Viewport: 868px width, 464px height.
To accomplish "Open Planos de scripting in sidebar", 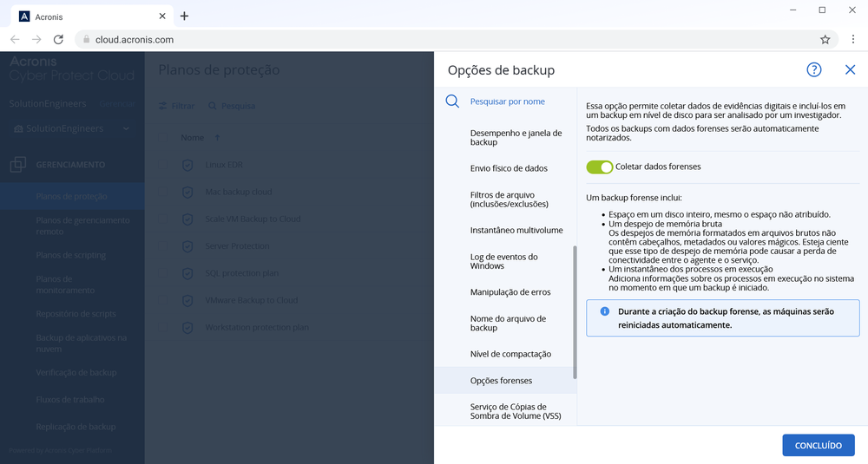I will tap(71, 255).
